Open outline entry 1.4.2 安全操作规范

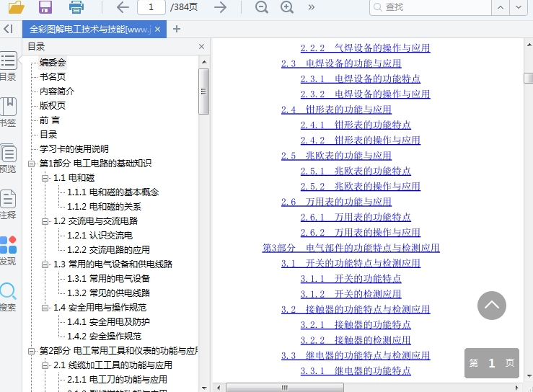click(x=104, y=337)
